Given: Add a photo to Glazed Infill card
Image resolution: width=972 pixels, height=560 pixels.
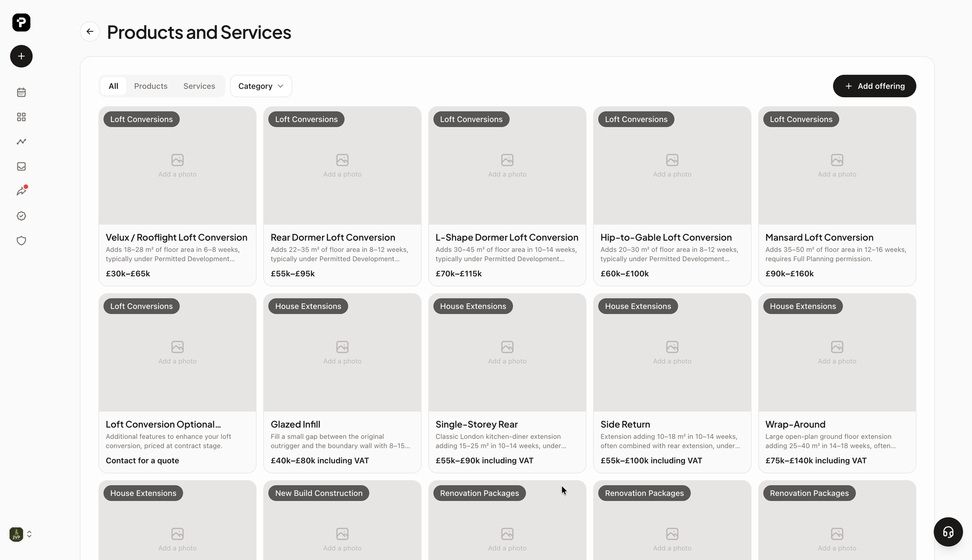Looking at the screenshot, I should pos(342,353).
